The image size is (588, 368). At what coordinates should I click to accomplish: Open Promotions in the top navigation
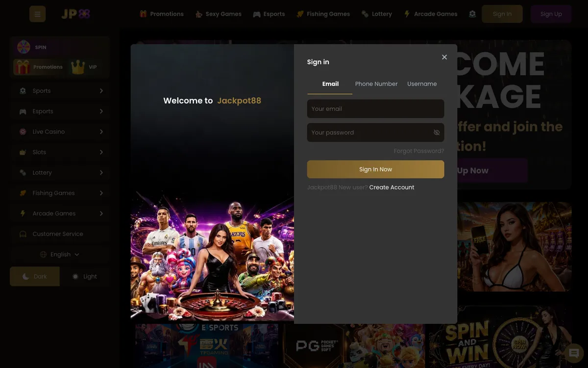pos(162,14)
